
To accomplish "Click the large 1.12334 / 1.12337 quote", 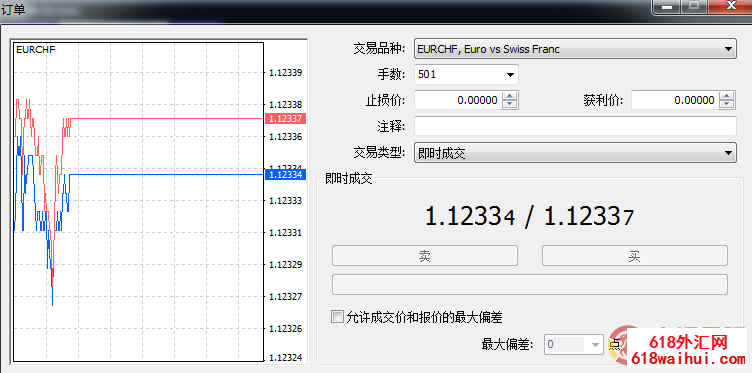I will coord(529,217).
